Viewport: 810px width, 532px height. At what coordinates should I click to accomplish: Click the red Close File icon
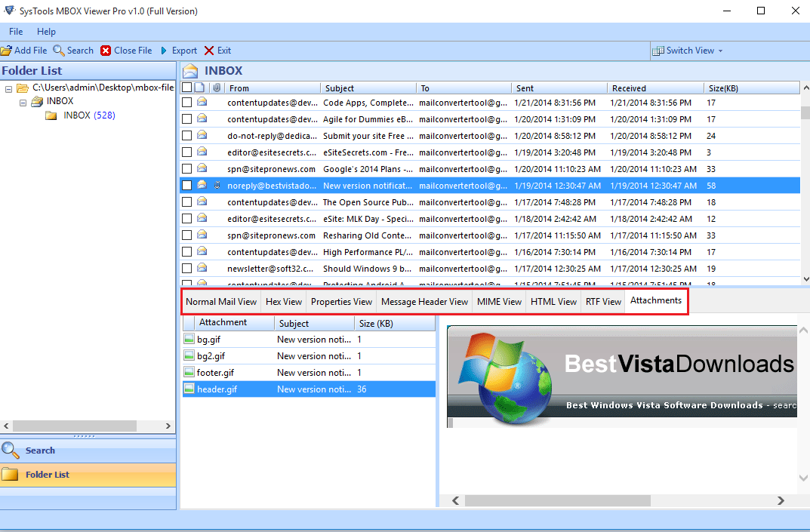point(106,51)
